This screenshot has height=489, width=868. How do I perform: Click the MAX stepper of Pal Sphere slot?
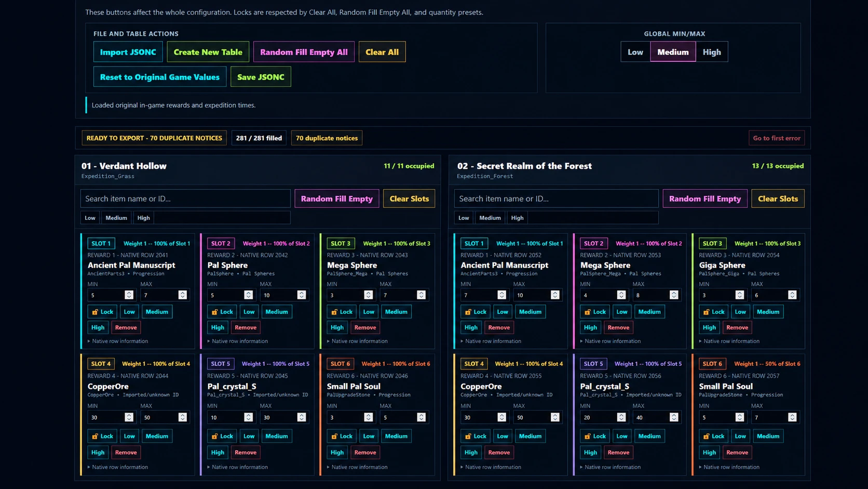click(302, 295)
